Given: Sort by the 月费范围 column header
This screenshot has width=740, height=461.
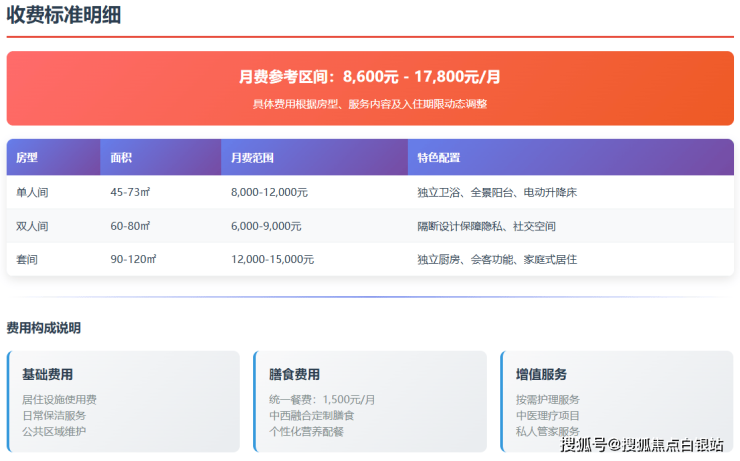Looking at the screenshot, I should pos(252,158).
